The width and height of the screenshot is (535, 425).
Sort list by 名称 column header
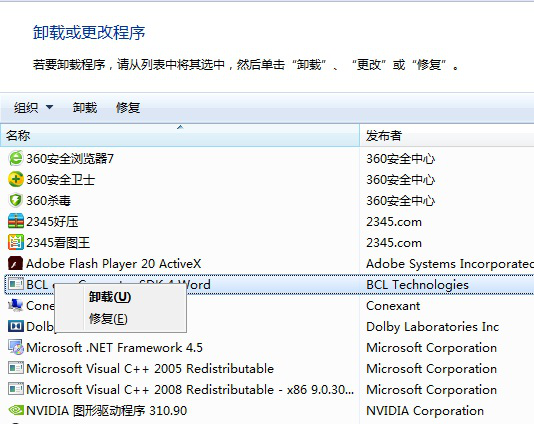180,135
